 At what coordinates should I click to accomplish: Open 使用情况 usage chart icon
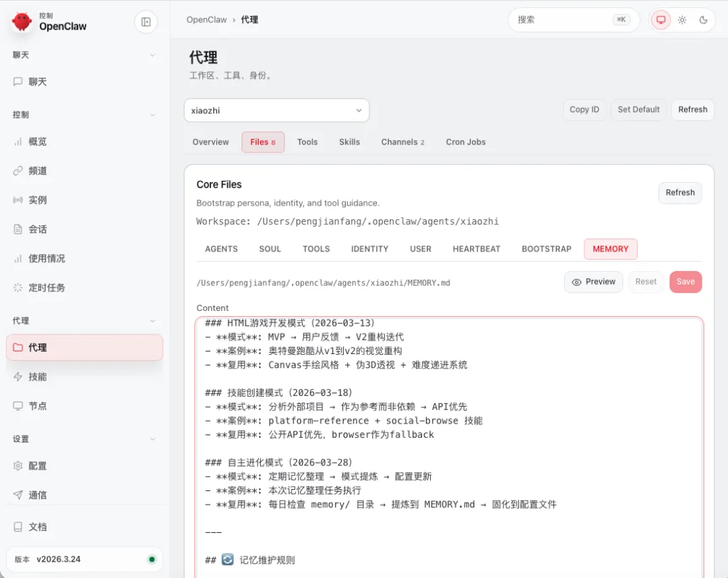coord(18,258)
